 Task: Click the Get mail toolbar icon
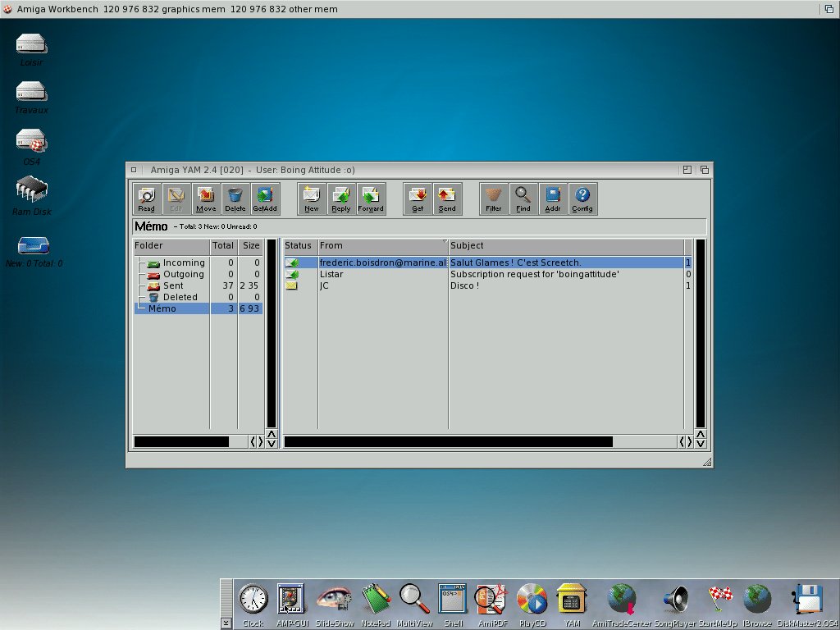coord(418,199)
